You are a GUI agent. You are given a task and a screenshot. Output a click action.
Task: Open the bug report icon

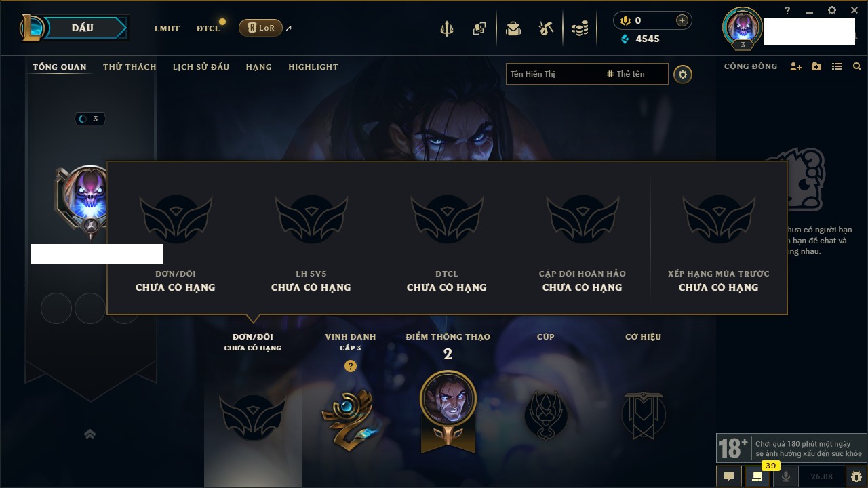click(x=856, y=476)
